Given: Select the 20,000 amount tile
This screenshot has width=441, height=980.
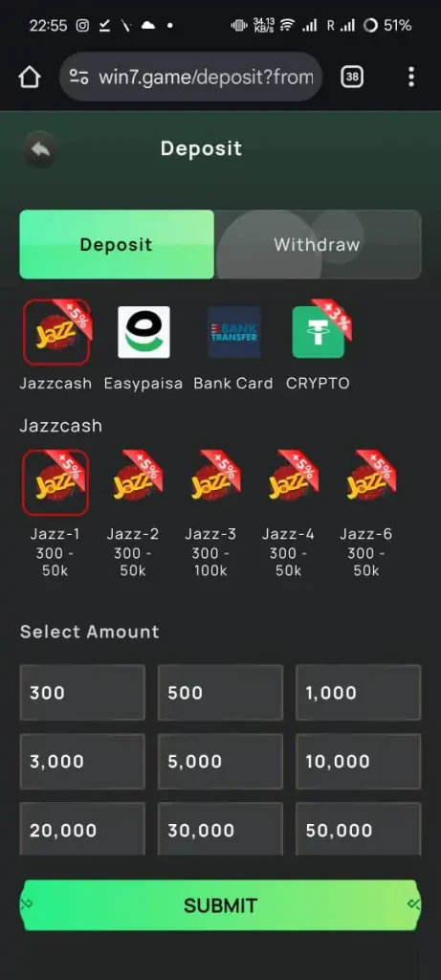Looking at the screenshot, I should tap(82, 829).
